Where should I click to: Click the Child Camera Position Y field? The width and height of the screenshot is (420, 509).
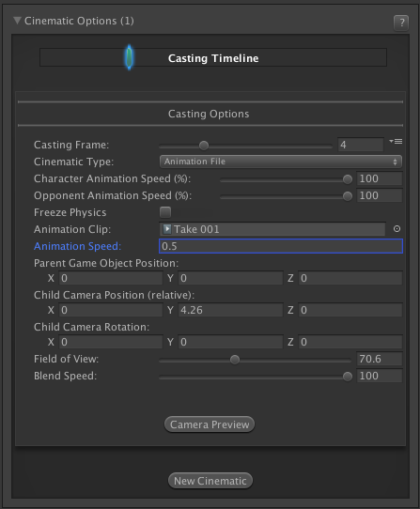pyautogui.click(x=230, y=310)
